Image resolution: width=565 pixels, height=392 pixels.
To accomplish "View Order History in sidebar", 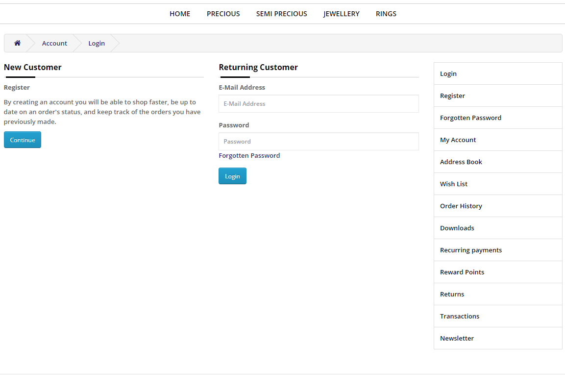I will (461, 206).
